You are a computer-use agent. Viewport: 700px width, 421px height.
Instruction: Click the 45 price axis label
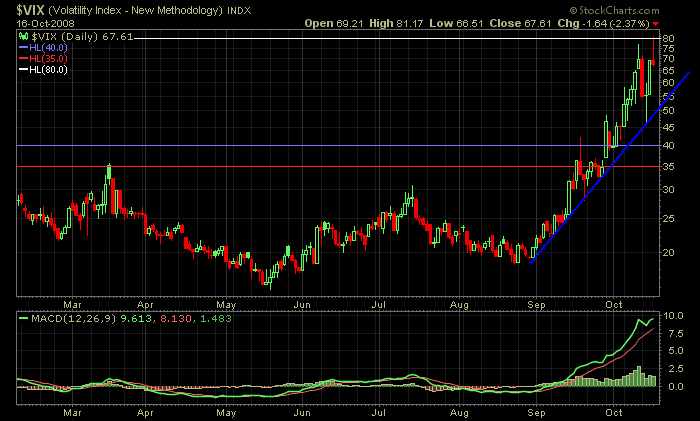pyautogui.click(x=668, y=128)
